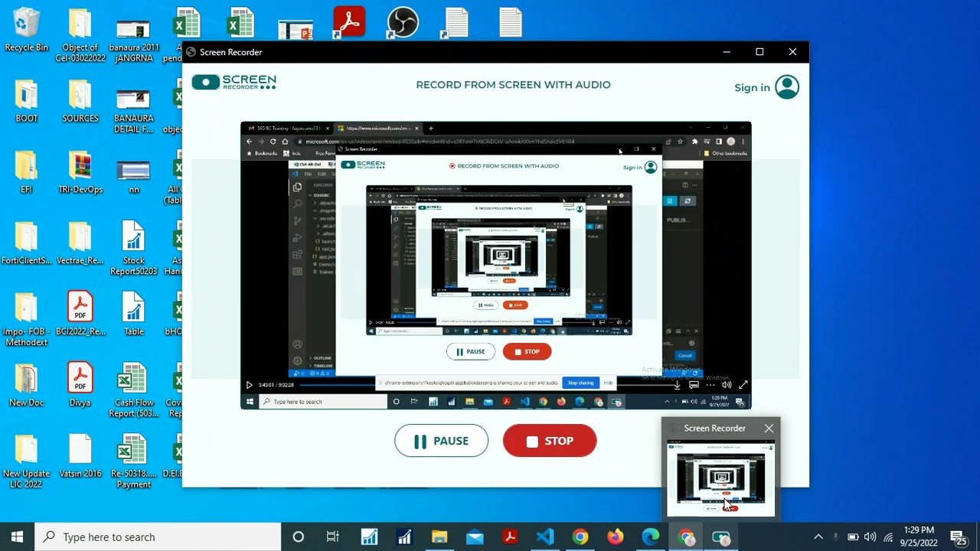Show hidden system tray icons
The height and width of the screenshot is (551, 980).
pyautogui.click(x=818, y=537)
